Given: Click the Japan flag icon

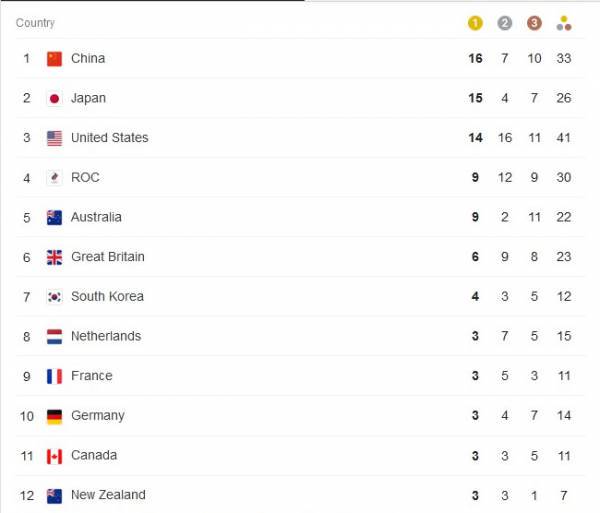Looking at the screenshot, I should pyautogui.click(x=54, y=98).
